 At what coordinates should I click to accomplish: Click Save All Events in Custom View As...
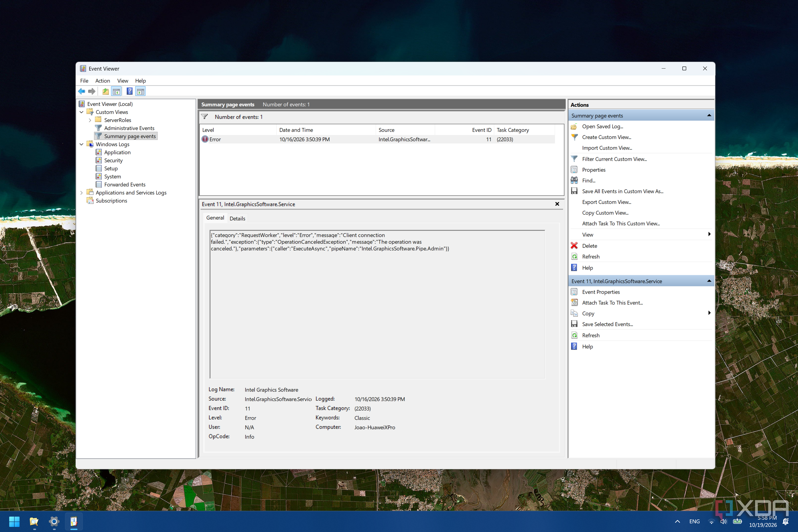coord(623,191)
